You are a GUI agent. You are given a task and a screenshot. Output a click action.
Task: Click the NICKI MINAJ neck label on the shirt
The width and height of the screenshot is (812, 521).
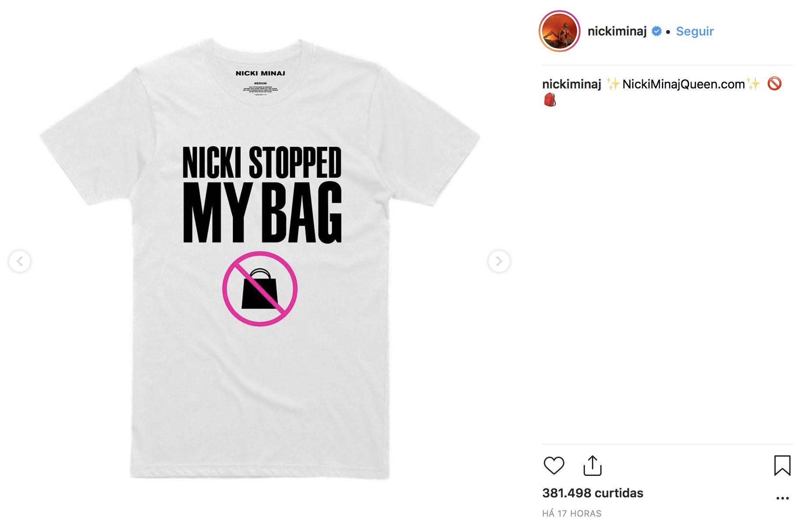tap(260, 73)
